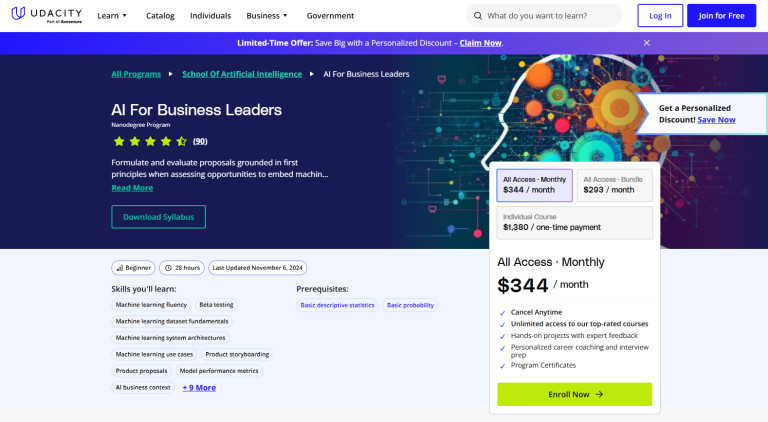Focus the 'What do you want to learn?' search field

544,16
